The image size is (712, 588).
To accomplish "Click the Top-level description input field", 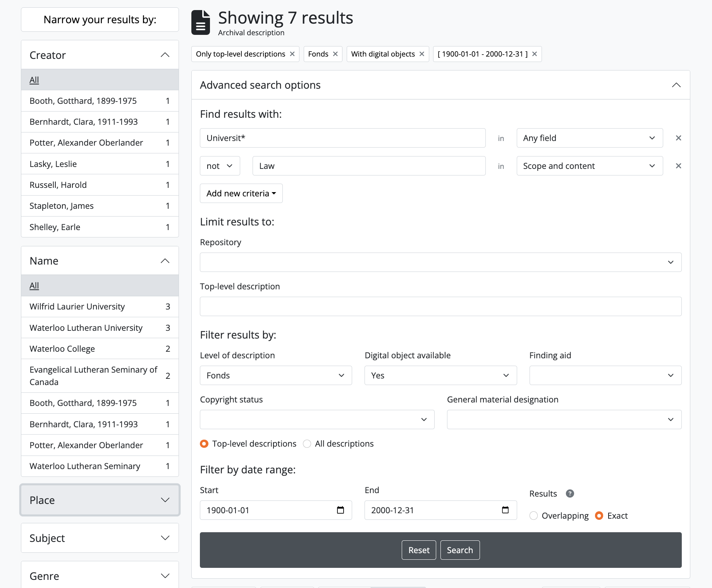I will click(x=440, y=306).
